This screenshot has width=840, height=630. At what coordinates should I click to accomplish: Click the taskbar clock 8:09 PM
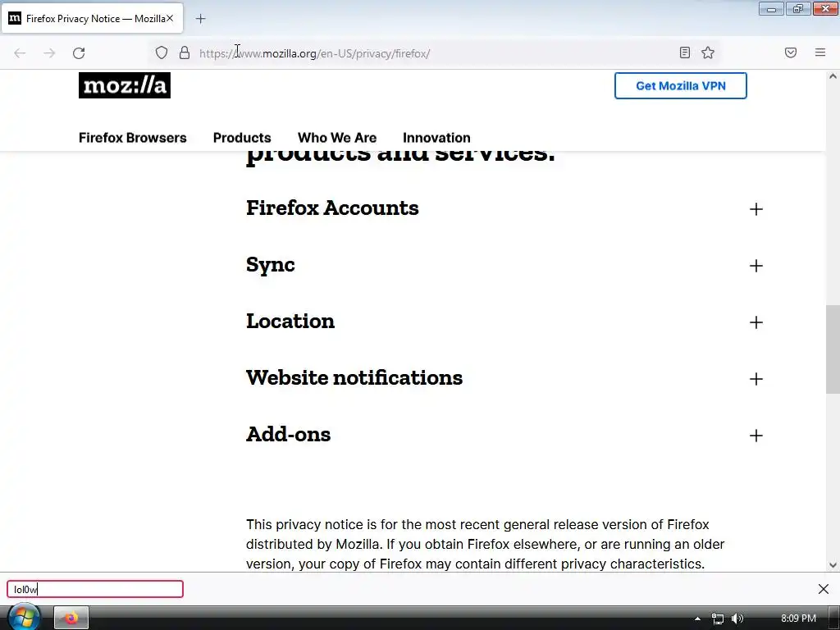coord(798,619)
